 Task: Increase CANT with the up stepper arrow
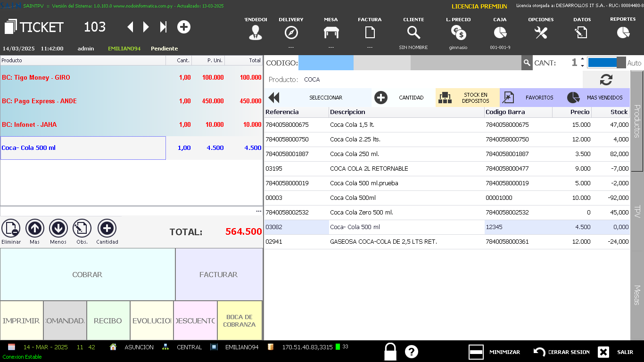[582, 59]
